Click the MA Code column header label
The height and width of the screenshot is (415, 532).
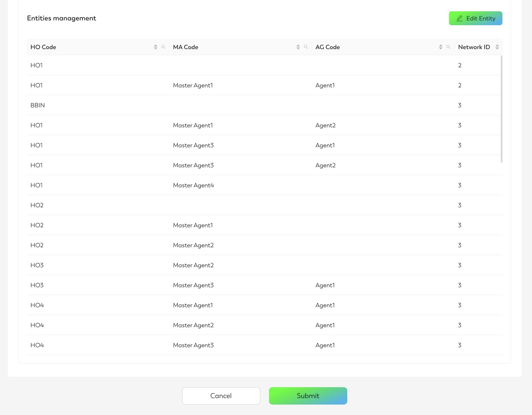point(186,47)
